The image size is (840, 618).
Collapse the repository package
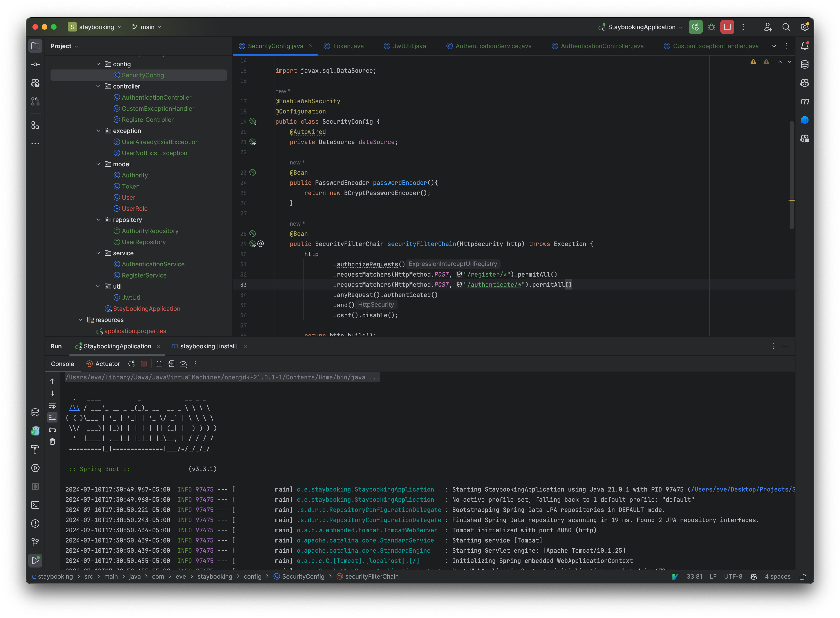click(x=99, y=220)
